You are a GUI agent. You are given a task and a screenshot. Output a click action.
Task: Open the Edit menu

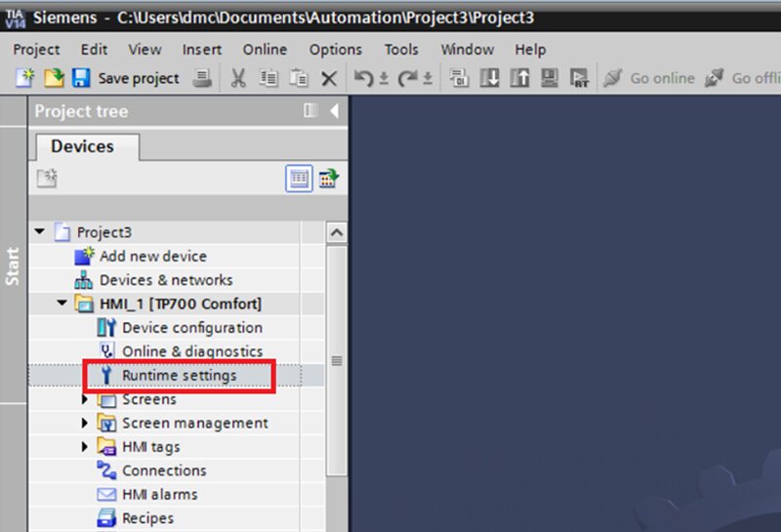pyautogui.click(x=94, y=50)
